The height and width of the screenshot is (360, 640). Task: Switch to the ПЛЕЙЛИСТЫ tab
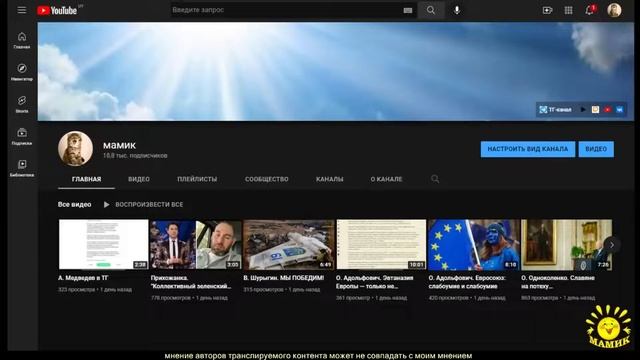pyautogui.click(x=197, y=179)
